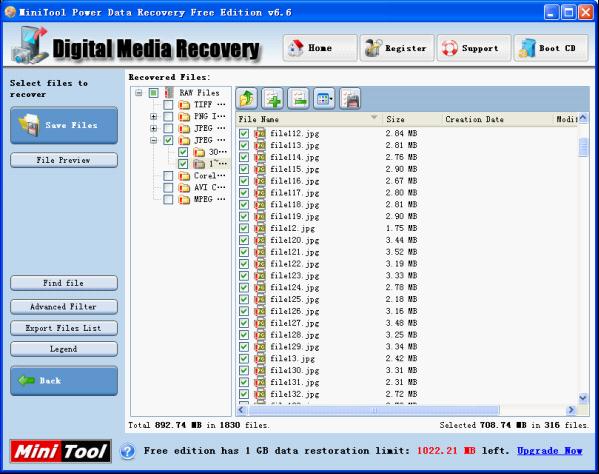This screenshot has height=474, width=599.
Task: Click the partially visible Modified column header
Action: click(x=566, y=119)
